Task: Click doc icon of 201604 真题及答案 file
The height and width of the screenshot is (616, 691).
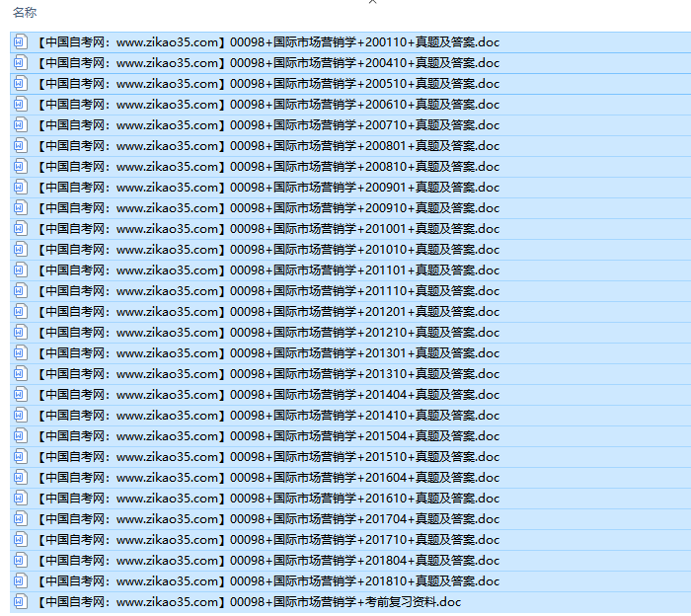Action: point(21,477)
